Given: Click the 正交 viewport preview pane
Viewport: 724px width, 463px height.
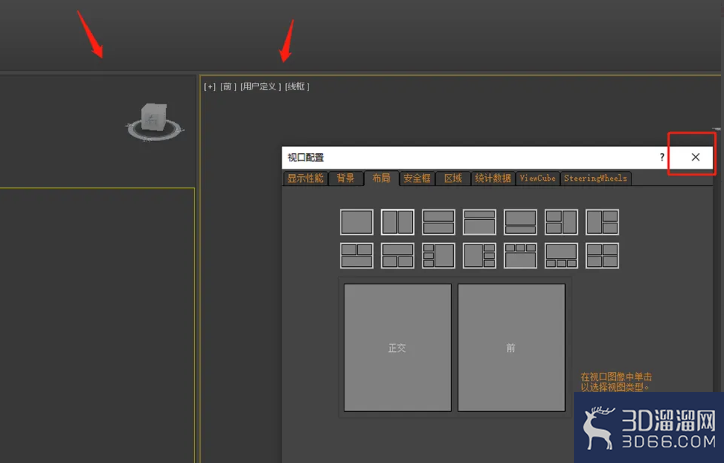Looking at the screenshot, I should [x=398, y=348].
